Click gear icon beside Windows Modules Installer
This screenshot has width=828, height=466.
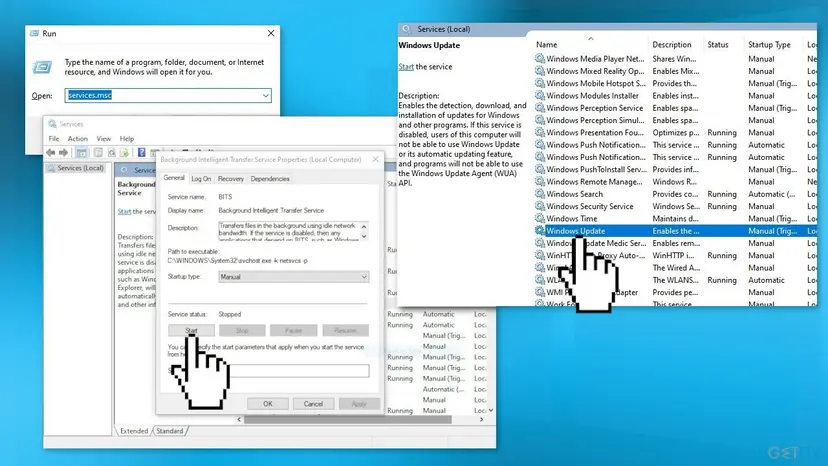[x=540, y=95]
